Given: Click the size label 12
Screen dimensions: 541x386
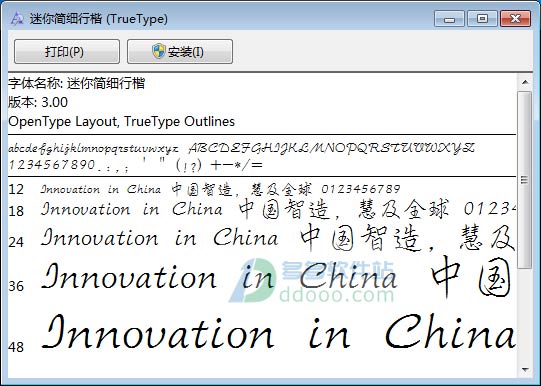Looking at the screenshot, I should 16,189.
